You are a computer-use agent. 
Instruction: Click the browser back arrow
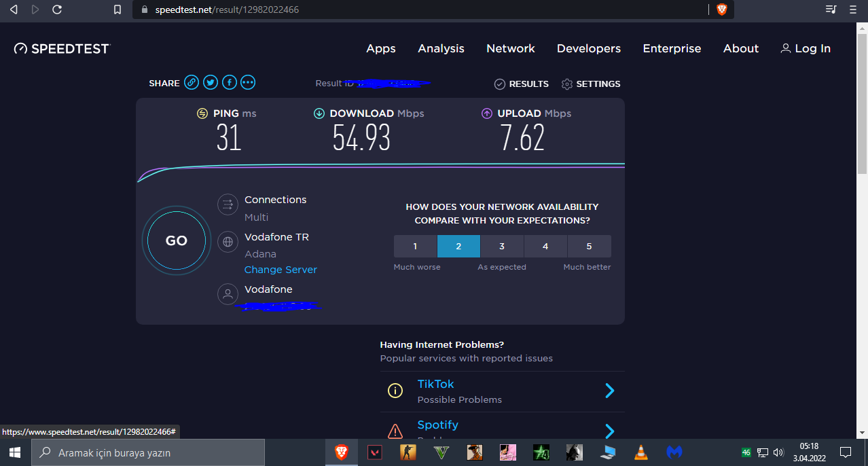click(x=14, y=10)
